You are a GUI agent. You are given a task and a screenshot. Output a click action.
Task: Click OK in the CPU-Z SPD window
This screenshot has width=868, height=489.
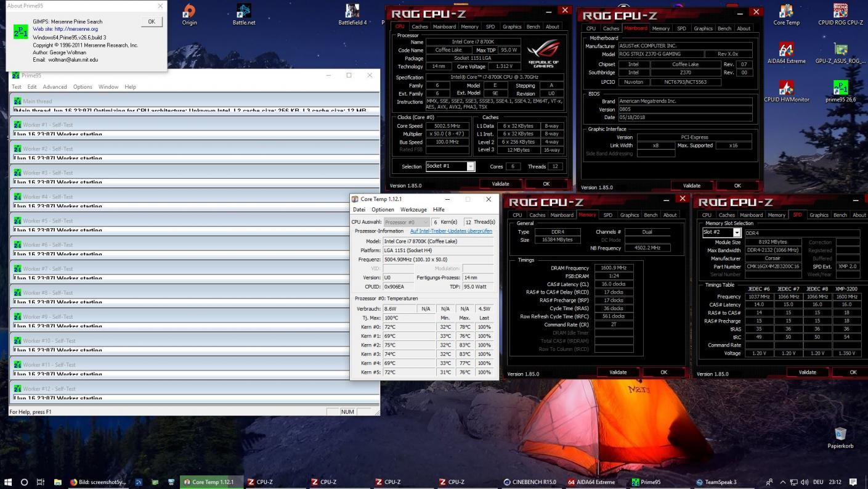(x=853, y=372)
